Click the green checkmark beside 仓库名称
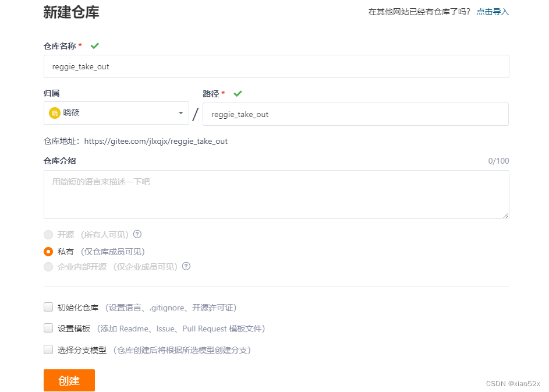The height and width of the screenshot is (392, 549). 94,45
